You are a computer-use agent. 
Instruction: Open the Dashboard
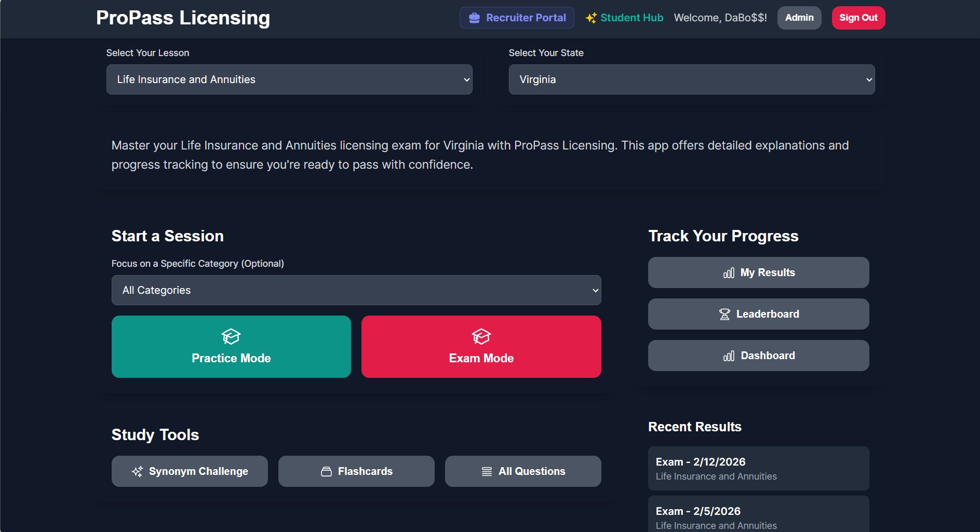click(759, 356)
